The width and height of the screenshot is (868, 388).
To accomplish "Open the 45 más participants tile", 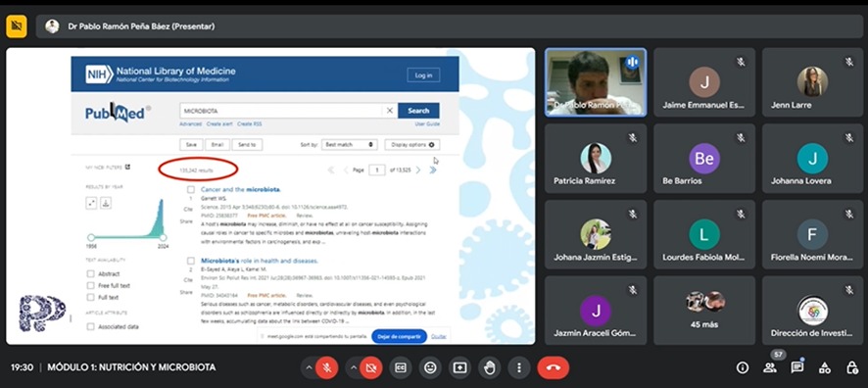I will tap(703, 311).
